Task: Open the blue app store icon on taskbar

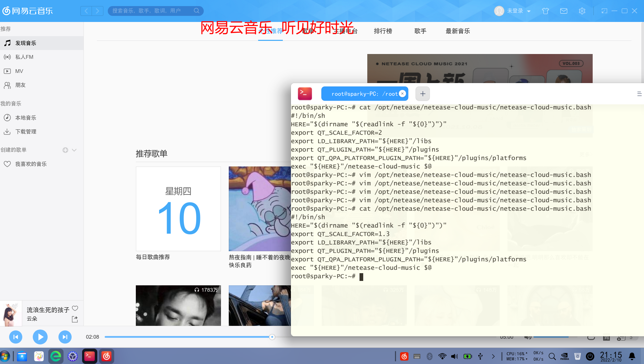Action: [x=22, y=356]
